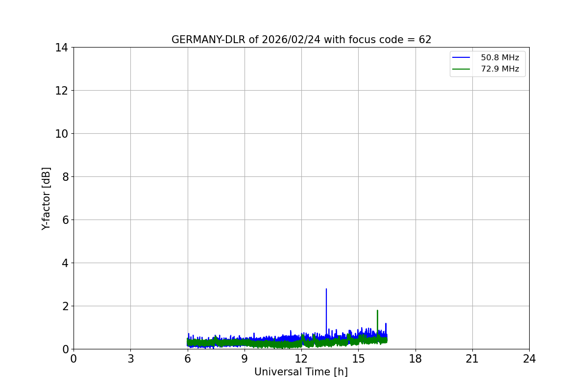Click y-axis tick label 14

coord(62,48)
